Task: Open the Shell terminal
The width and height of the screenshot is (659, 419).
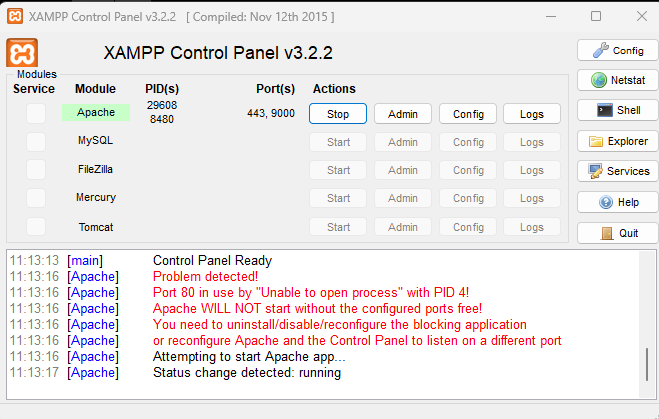Action: 617,110
